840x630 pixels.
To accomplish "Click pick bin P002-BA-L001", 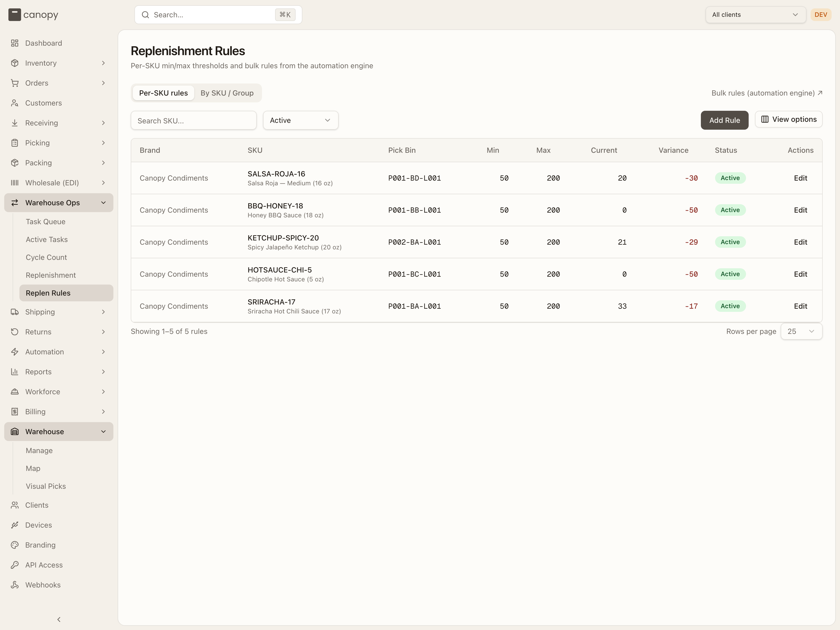I will tap(414, 242).
